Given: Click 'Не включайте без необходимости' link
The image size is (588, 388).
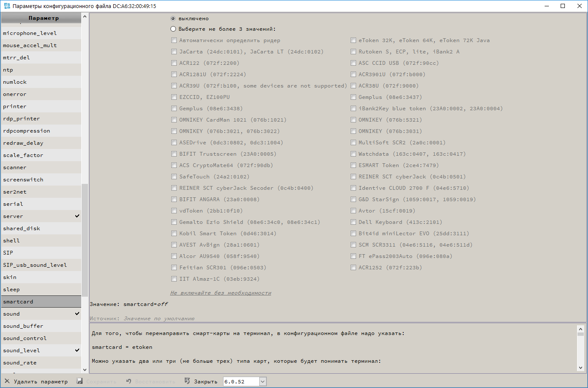Looking at the screenshot, I should (221, 293).
